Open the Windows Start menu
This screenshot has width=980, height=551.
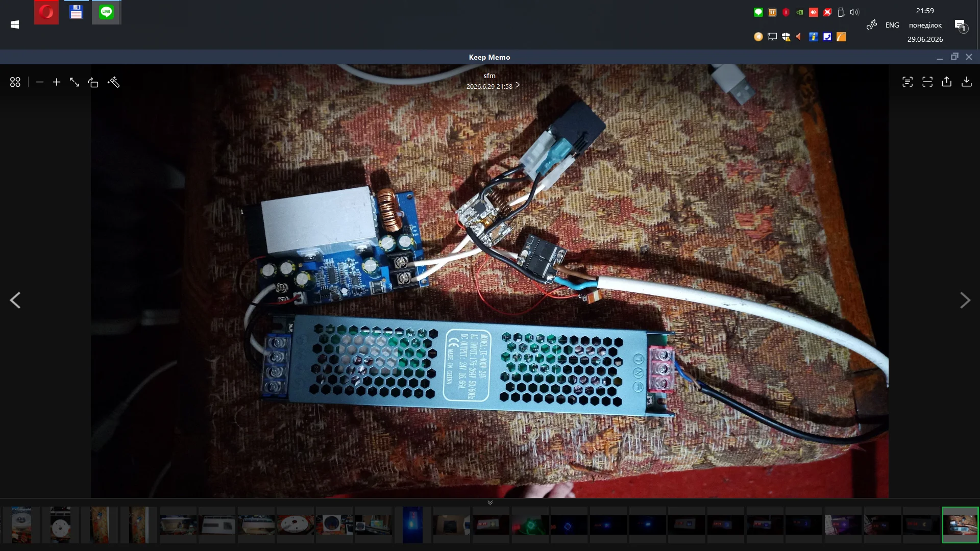[15, 24]
